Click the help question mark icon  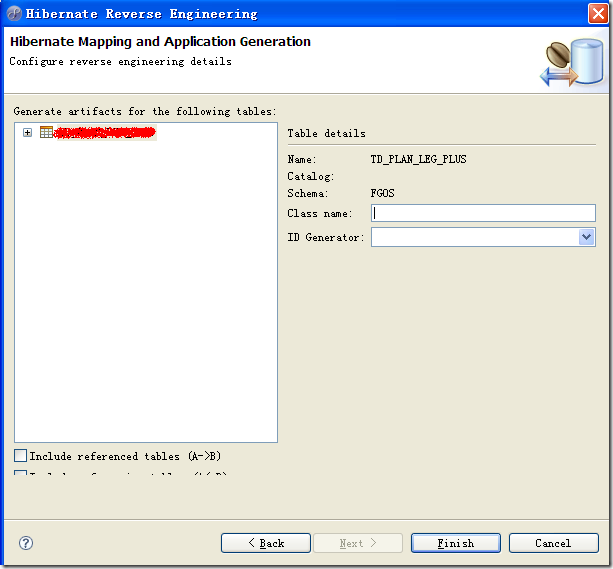(26, 543)
